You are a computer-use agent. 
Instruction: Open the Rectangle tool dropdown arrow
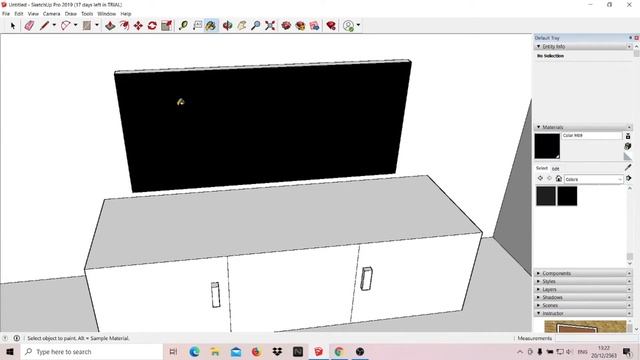pos(97,25)
